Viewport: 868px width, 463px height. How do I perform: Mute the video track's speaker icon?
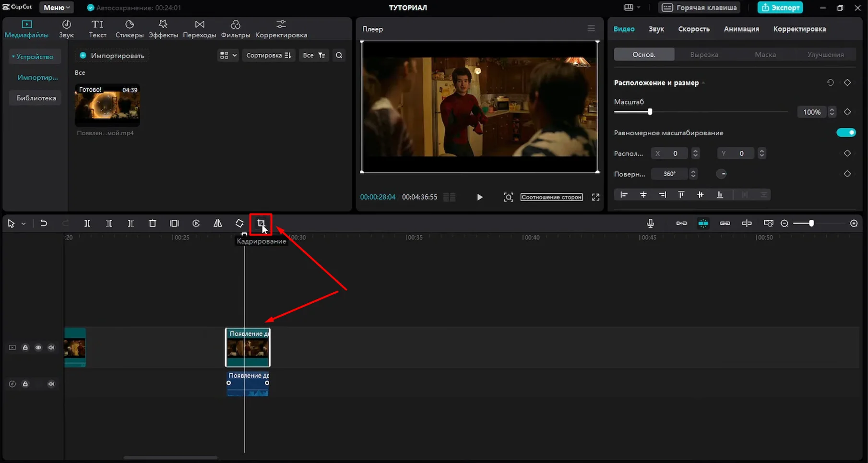(51, 348)
